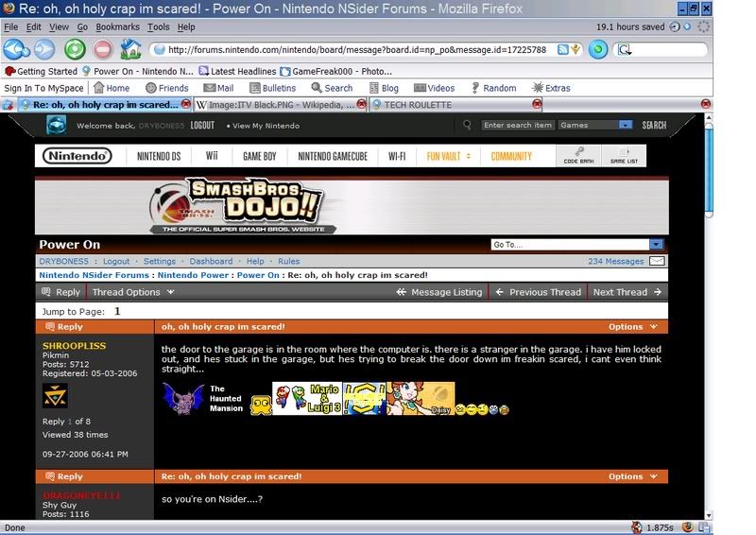Open Bulletins on MySpace toolbar
Image resolution: width=756 pixels, height=535 pixels.
tap(272, 88)
